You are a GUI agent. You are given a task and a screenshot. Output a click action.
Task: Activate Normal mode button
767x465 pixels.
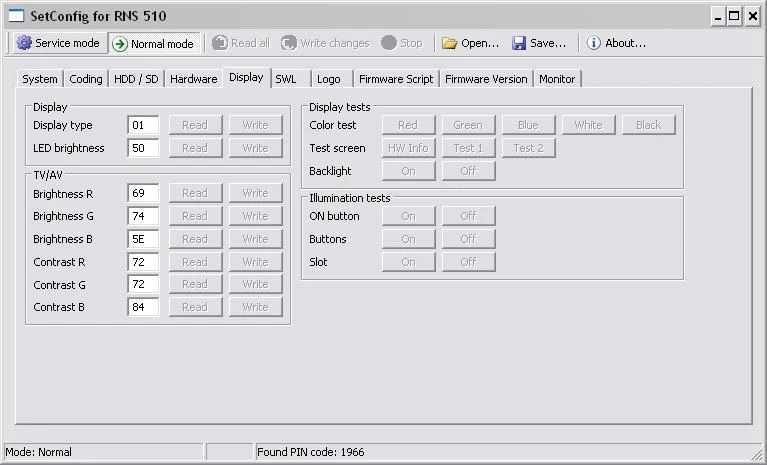[x=154, y=44]
